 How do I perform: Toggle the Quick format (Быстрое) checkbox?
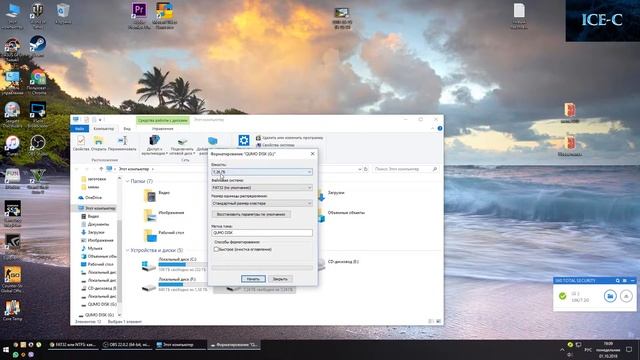(x=216, y=249)
